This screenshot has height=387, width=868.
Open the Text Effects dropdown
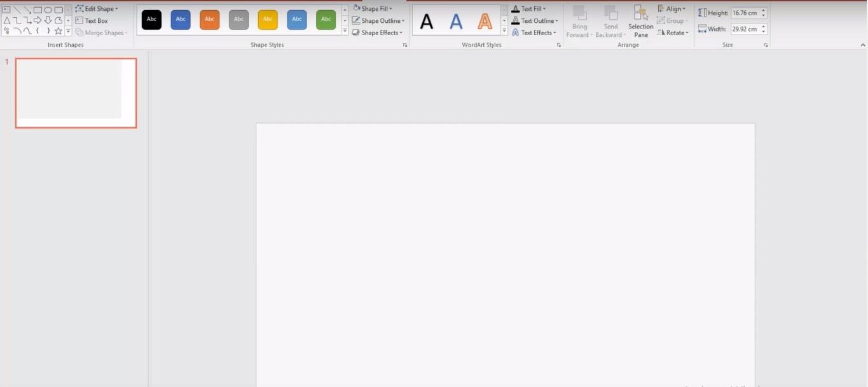[x=534, y=32]
